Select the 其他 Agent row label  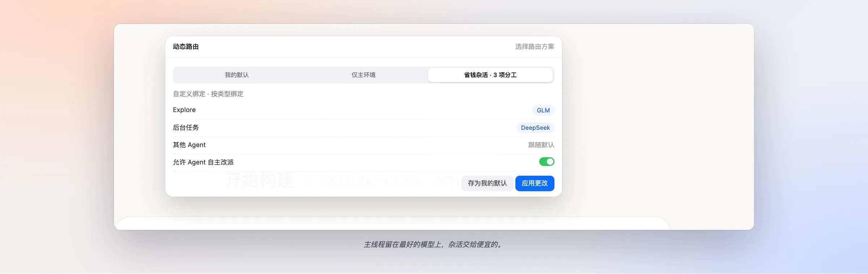(189, 145)
